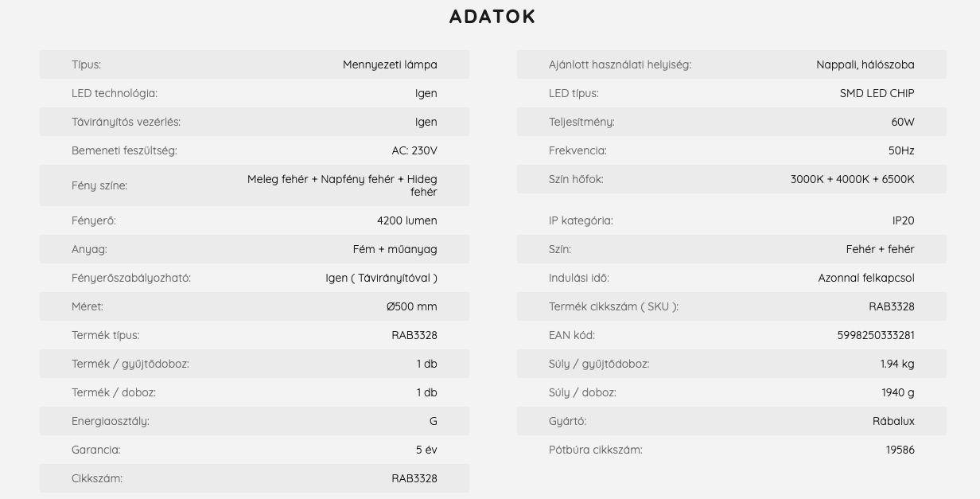Select the Garancia value 5 év
980x499 pixels.
coord(426,450)
